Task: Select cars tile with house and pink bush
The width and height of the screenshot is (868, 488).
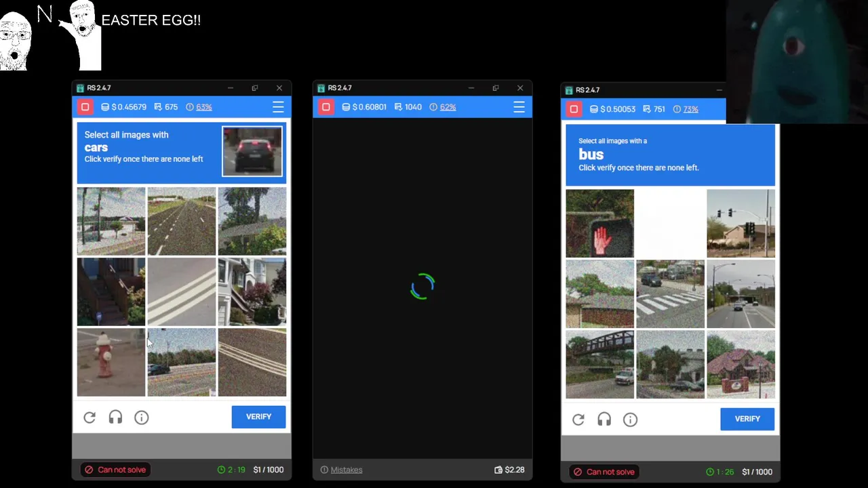Action: pyautogui.click(x=252, y=292)
